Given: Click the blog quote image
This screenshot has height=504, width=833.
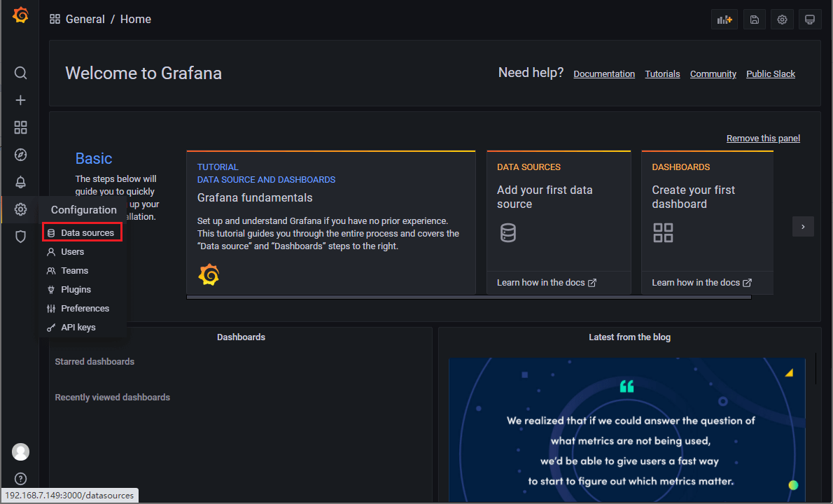Looking at the screenshot, I should pos(627,430).
